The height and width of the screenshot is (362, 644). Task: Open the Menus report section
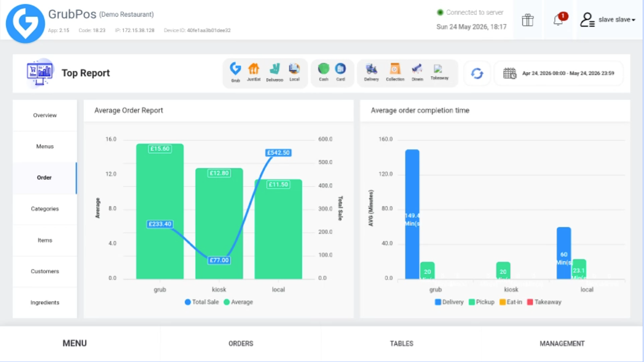pyautogui.click(x=45, y=146)
